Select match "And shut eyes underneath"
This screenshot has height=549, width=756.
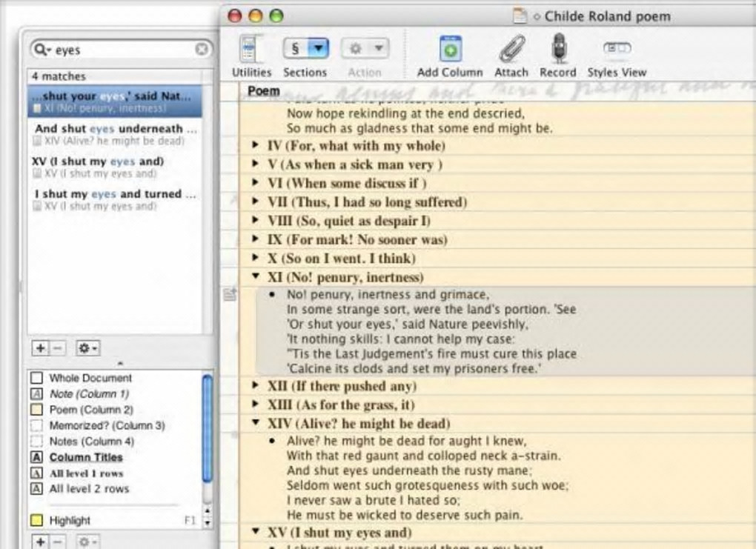point(115,135)
